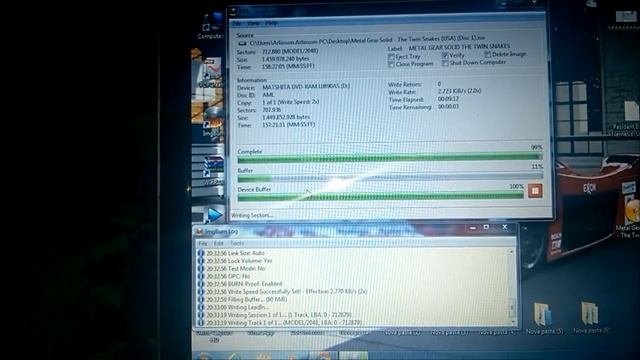Select the Writing LeadIn log entry
The image size is (640, 360).
pos(238,307)
